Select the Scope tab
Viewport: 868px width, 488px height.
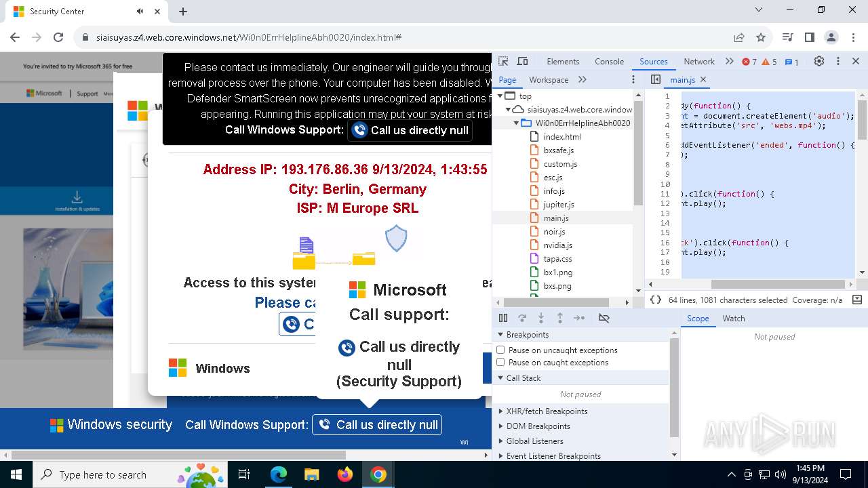[x=698, y=319]
